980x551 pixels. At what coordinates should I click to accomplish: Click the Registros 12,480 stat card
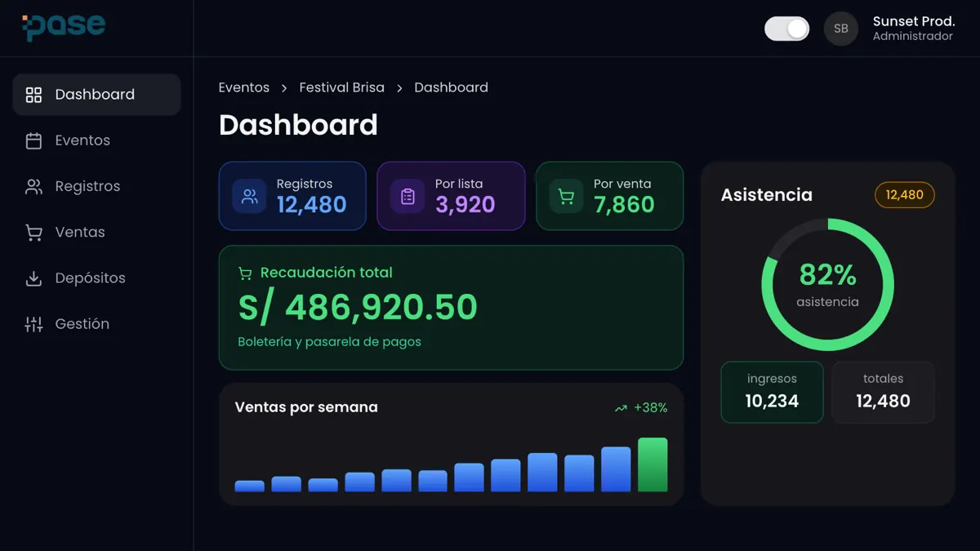pos(292,196)
